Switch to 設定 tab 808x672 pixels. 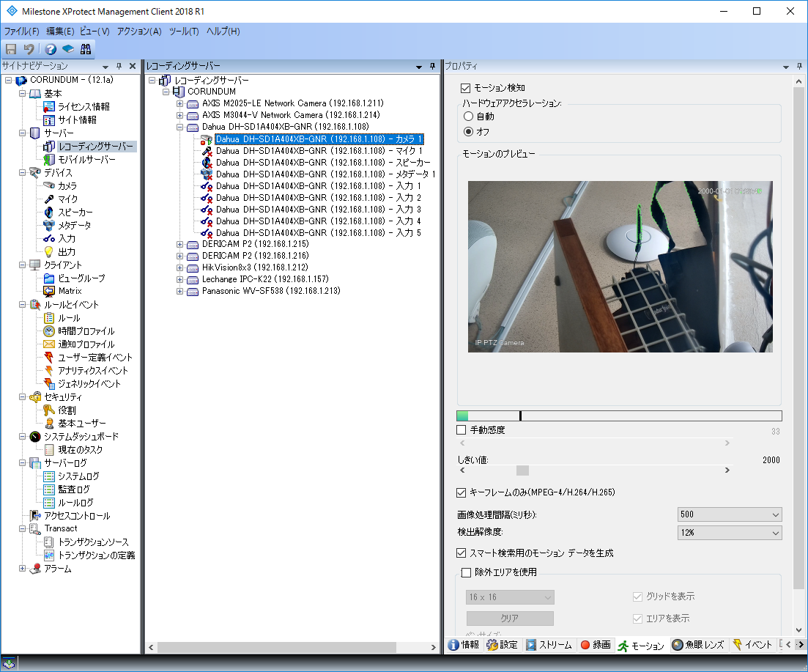502,645
